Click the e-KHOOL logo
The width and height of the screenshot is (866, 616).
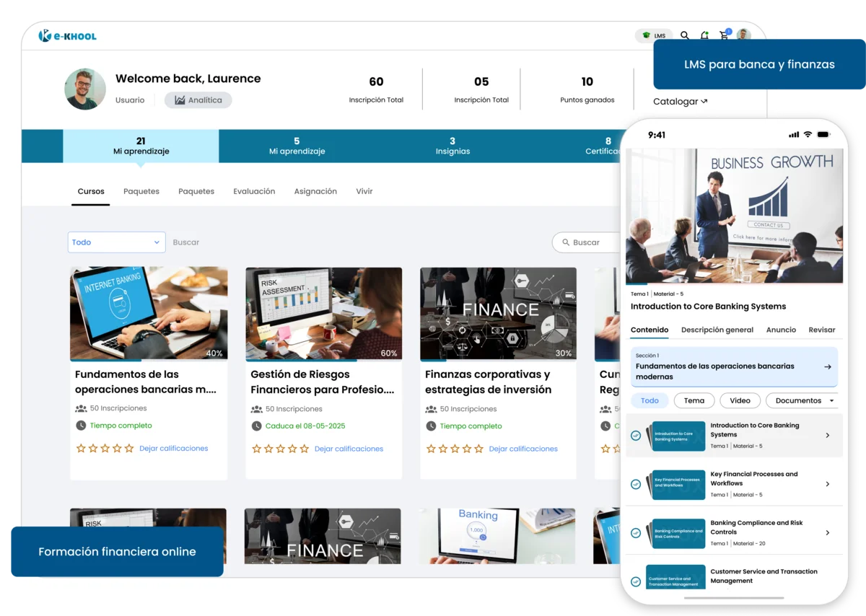(66, 35)
